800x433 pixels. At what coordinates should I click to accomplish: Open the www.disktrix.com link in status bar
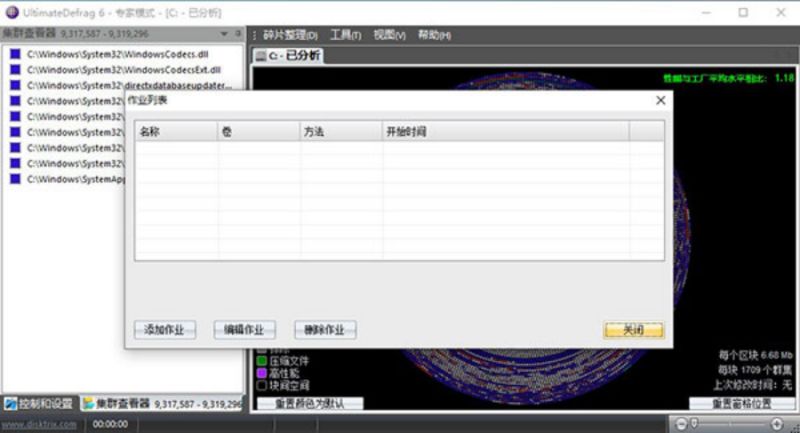click(39, 424)
